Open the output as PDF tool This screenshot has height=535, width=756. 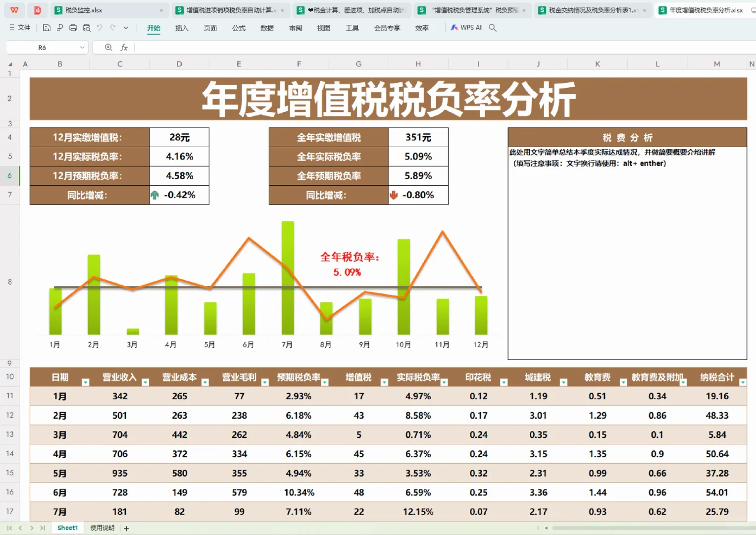(60, 28)
